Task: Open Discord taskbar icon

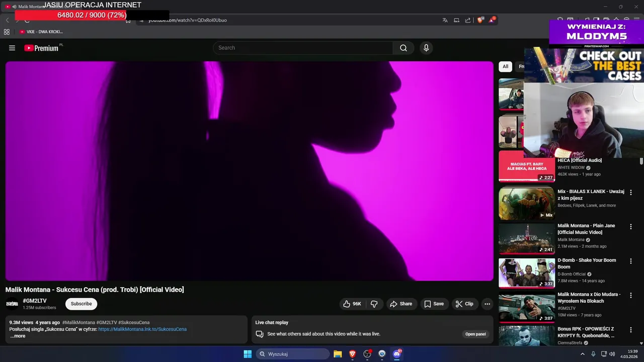Action: pyautogui.click(x=397, y=354)
